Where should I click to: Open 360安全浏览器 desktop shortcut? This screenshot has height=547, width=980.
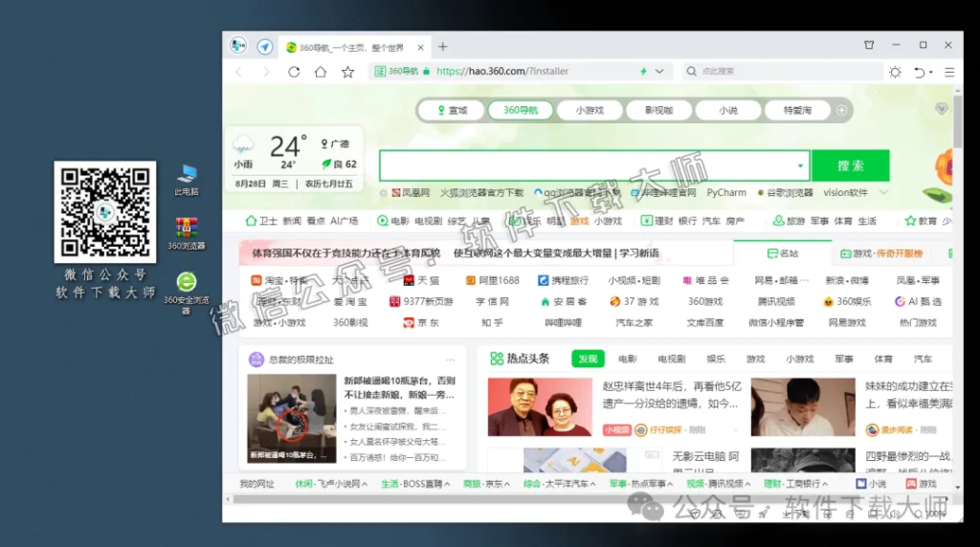[x=187, y=293]
